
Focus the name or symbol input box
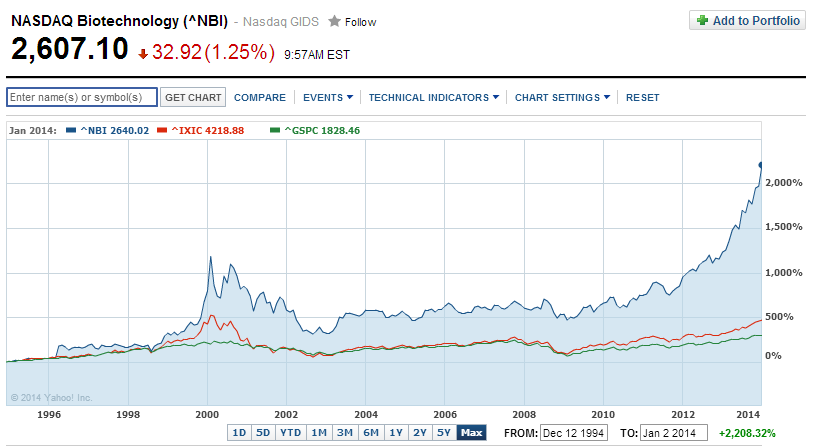click(82, 97)
